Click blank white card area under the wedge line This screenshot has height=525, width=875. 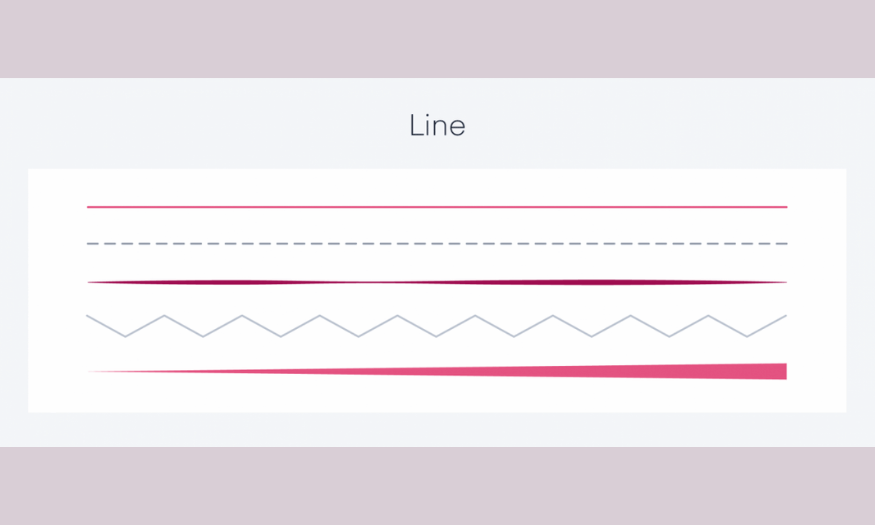[437, 397]
